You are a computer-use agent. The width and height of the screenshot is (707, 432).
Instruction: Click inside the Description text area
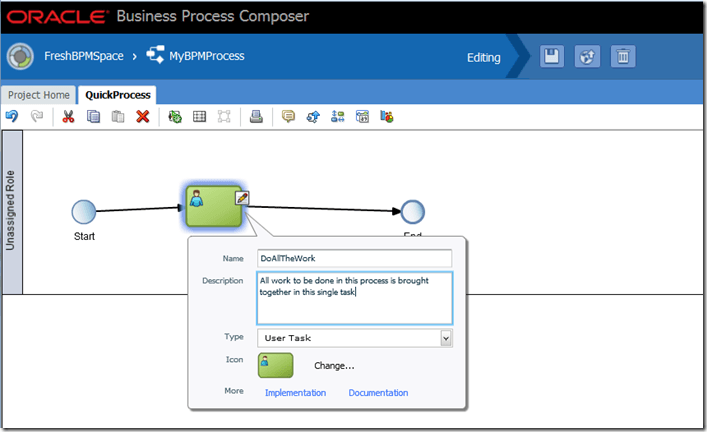pos(354,298)
